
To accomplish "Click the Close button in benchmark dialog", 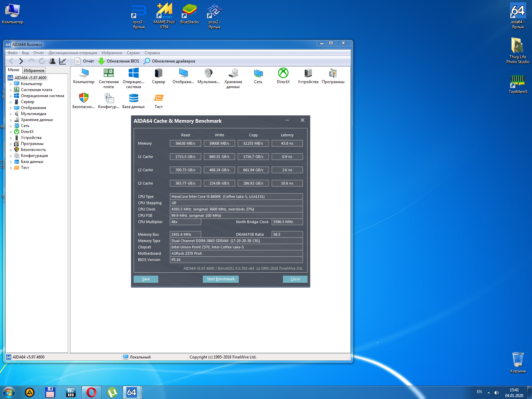I will coord(295,279).
